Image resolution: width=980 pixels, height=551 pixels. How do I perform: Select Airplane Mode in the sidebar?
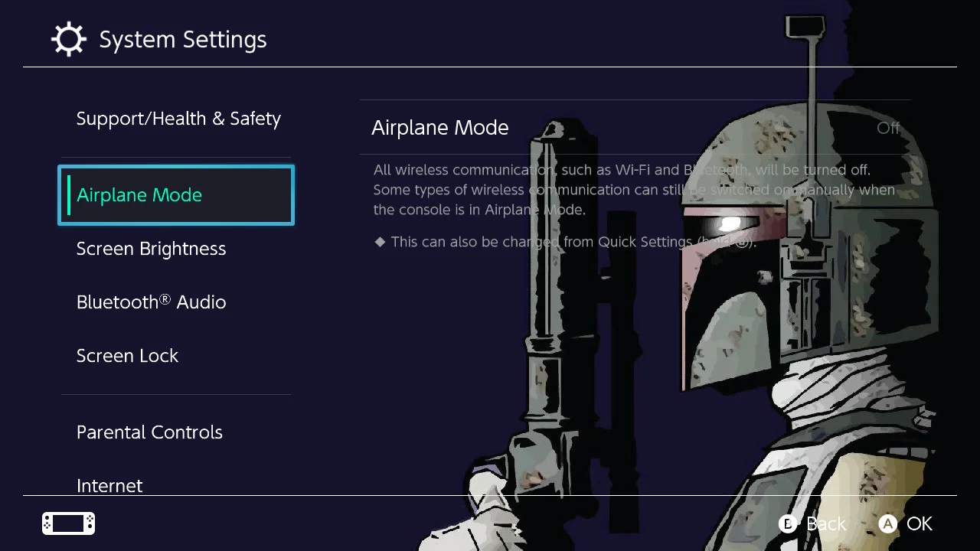pos(176,195)
